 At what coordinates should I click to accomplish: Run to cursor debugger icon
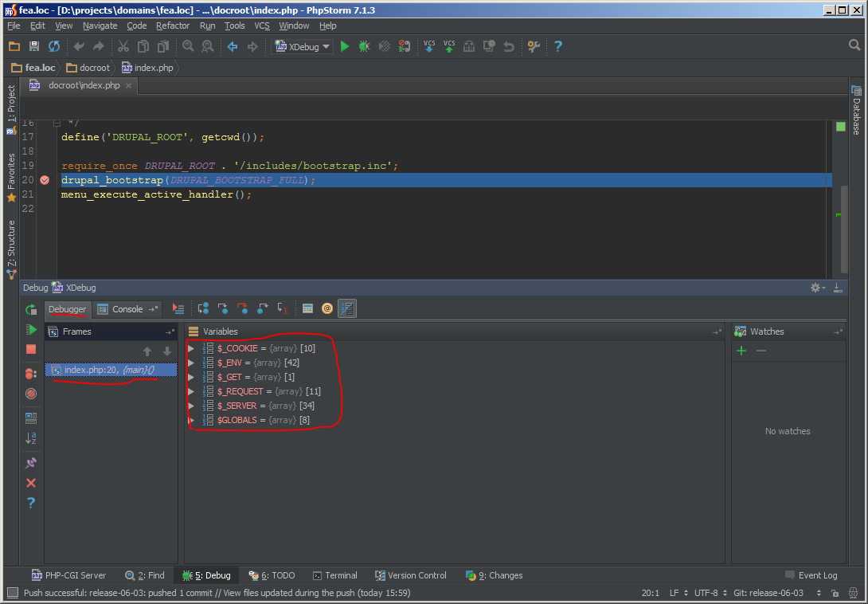point(283,308)
